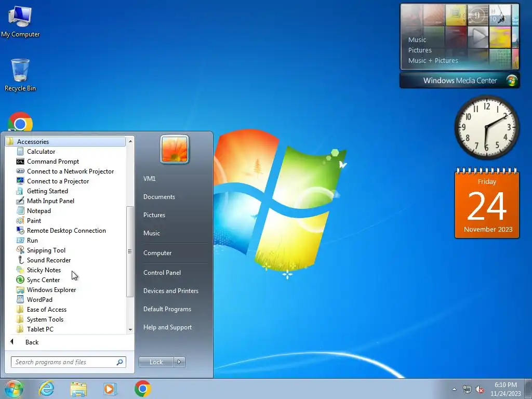
Task: Launch Math Input Panel
Action: pos(50,201)
